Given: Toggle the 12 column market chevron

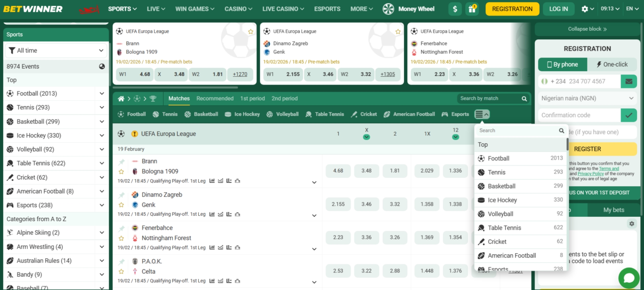Looking at the screenshot, I should click(455, 137).
